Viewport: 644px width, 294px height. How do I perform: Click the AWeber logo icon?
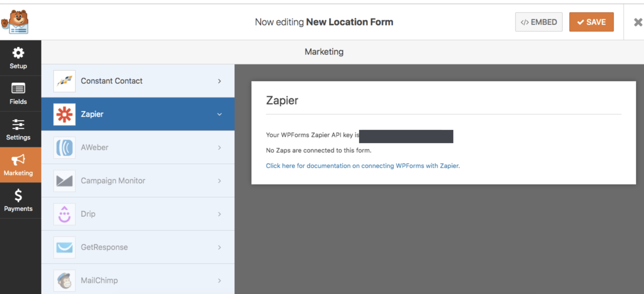tap(64, 147)
